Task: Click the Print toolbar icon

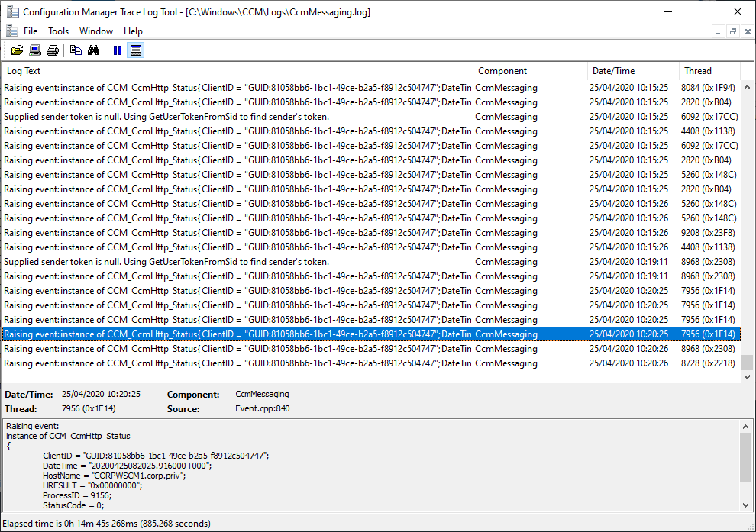Action: pyautogui.click(x=53, y=50)
